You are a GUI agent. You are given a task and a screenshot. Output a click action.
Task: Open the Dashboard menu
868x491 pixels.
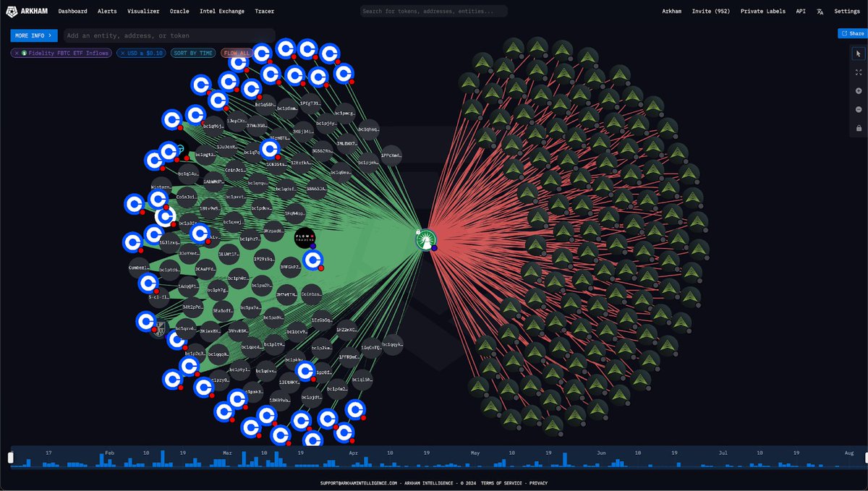[x=72, y=12]
